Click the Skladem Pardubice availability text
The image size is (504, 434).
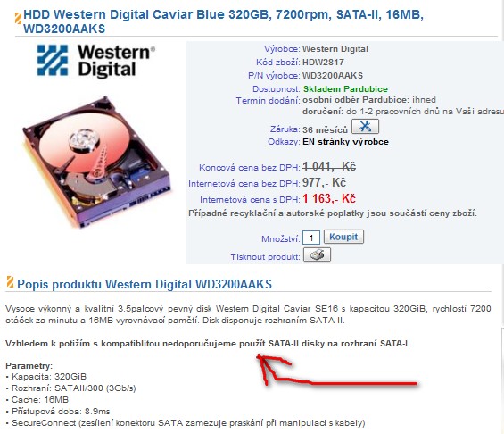click(x=345, y=88)
